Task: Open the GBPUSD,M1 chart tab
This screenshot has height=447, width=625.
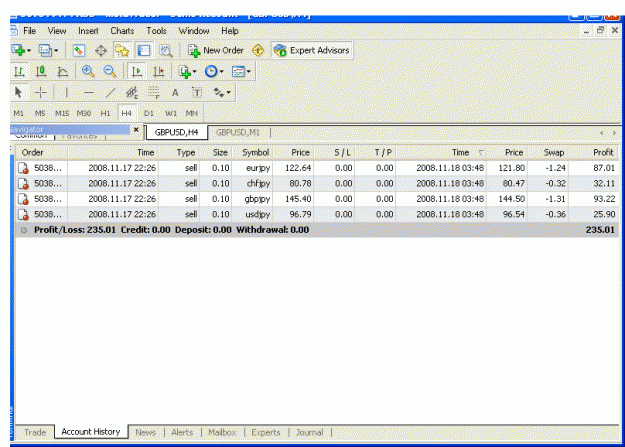Action: (x=238, y=132)
